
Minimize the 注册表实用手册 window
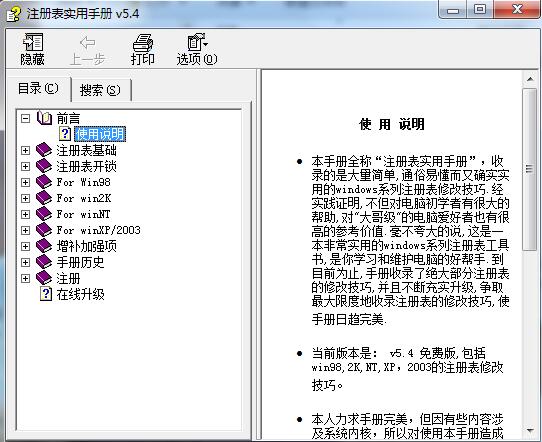pos(453,10)
